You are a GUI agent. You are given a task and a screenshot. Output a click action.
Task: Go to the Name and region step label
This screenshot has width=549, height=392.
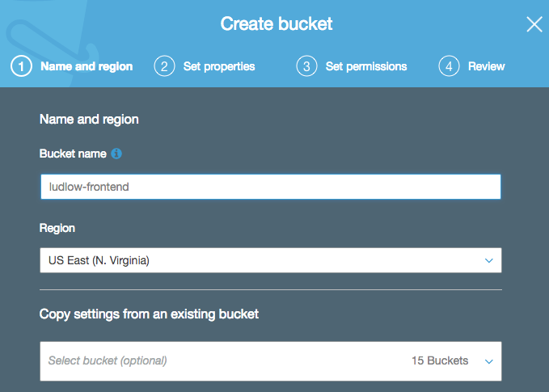pyautogui.click(x=87, y=66)
